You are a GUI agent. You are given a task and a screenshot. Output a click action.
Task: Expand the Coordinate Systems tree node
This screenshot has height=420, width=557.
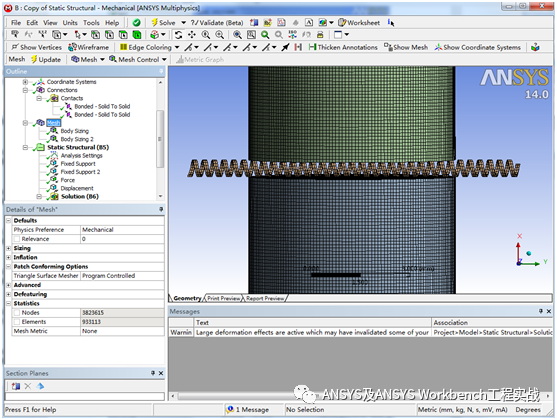[x=25, y=82]
